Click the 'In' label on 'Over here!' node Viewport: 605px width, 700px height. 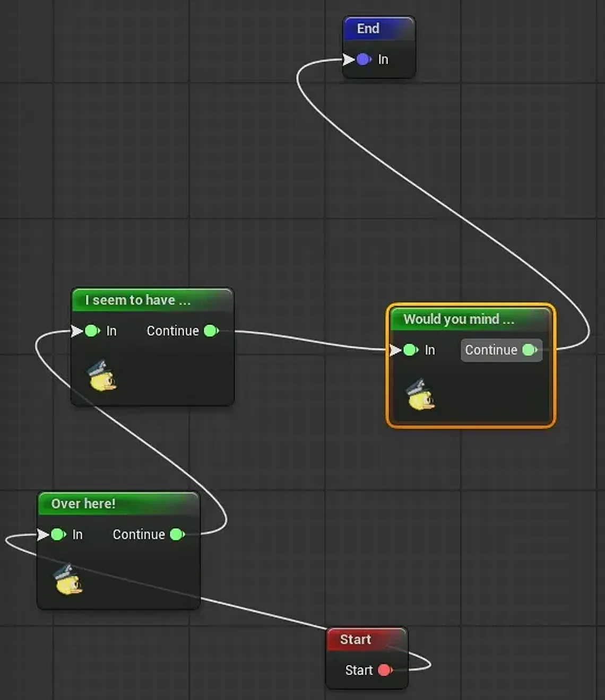tap(77, 535)
